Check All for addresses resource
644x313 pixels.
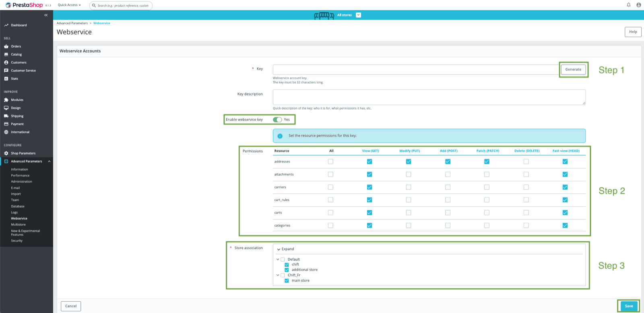(330, 162)
